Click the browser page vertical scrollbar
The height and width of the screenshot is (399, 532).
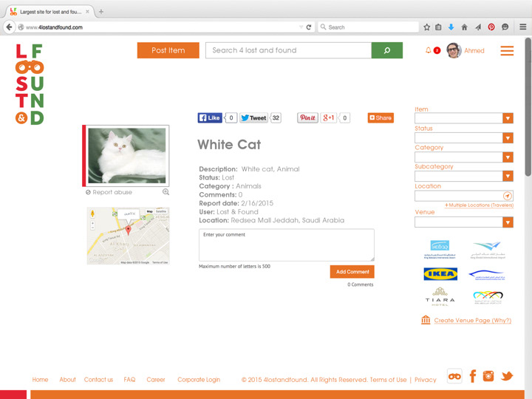[528, 107]
